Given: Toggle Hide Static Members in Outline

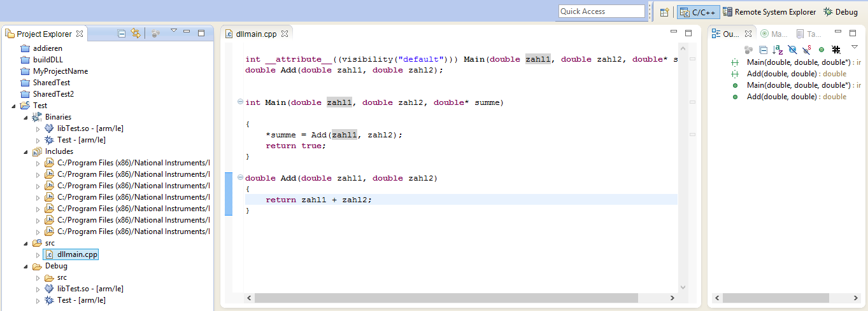Looking at the screenshot, I should click(x=807, y=49).
